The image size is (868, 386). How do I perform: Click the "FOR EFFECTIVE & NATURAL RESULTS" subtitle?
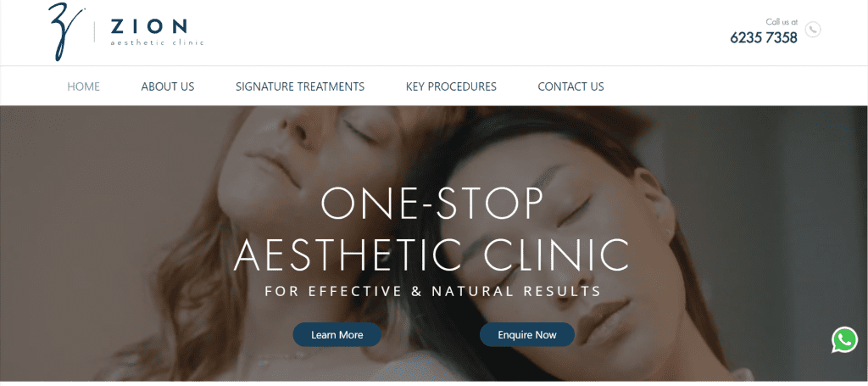(433, 291)
